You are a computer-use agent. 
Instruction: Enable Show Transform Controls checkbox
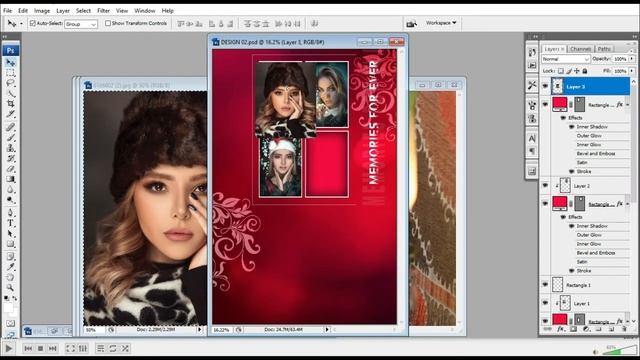pos(108,23)
